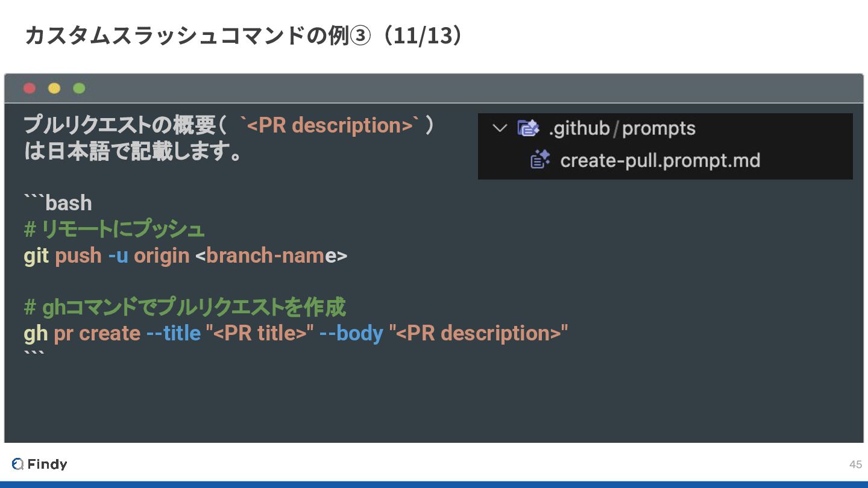Select the .github/prompts folder label
Image resolution: width=868 pixels, height=488 pixels.
622,128
